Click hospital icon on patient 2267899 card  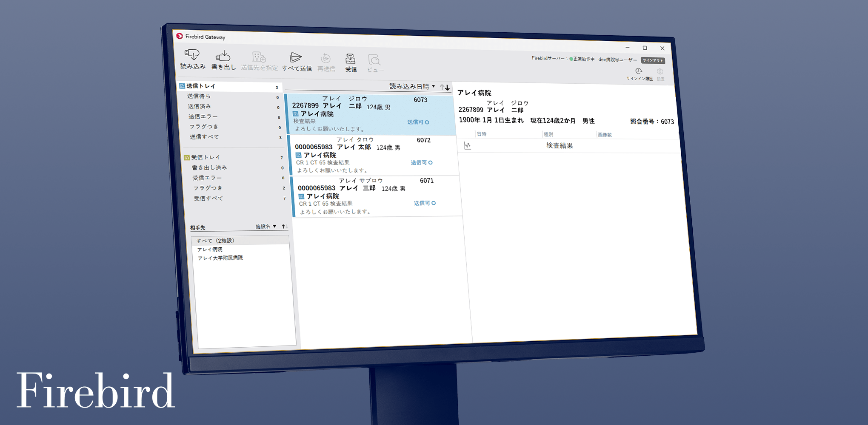[296, 114]
